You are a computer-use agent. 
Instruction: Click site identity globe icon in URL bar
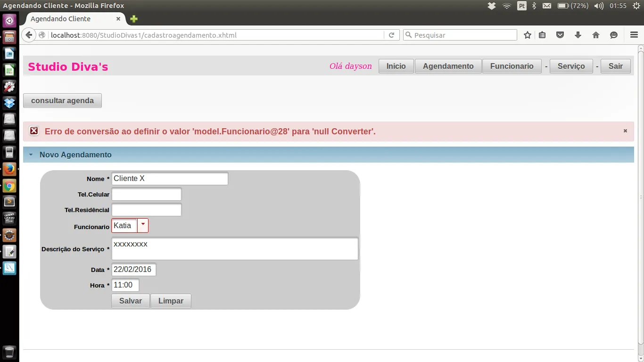pos(42,35)
